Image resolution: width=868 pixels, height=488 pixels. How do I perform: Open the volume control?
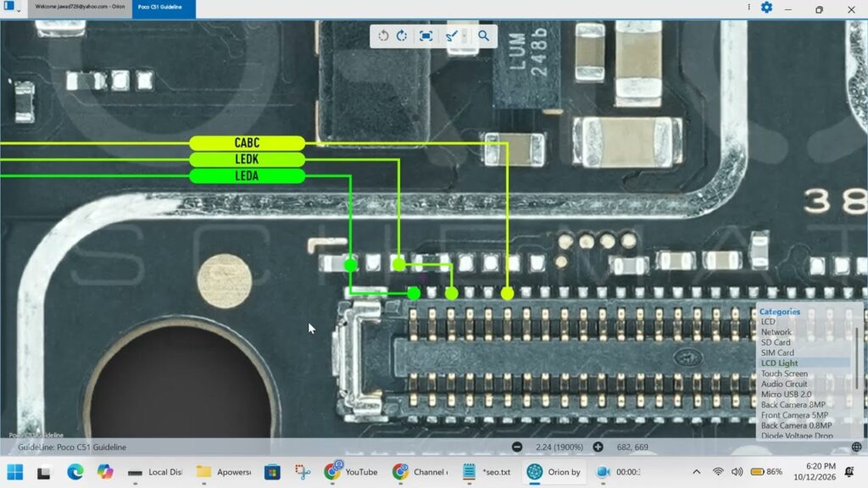coord(737,472)
